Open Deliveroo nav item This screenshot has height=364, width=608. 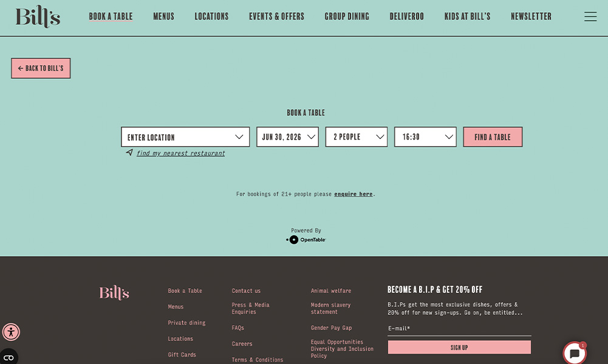coord(407,16)
